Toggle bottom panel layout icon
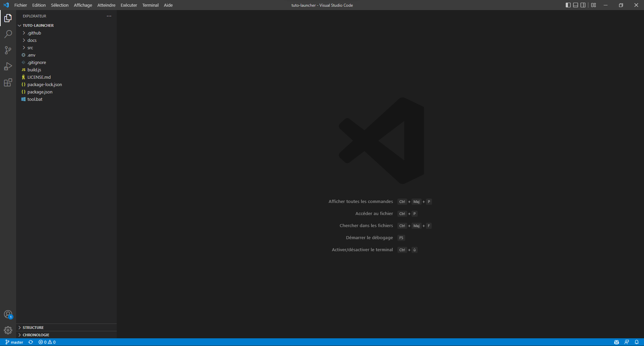Viewport: 644px width, 346px height. 576,5
